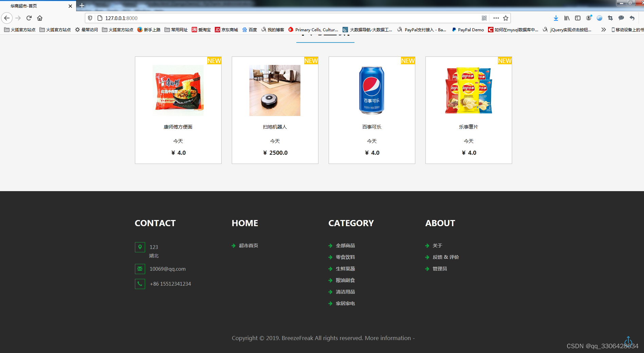Click the QR code icon in address bar
Image resolution: width=644 pixels, height=353 pixels.
[x=484, y=18]
